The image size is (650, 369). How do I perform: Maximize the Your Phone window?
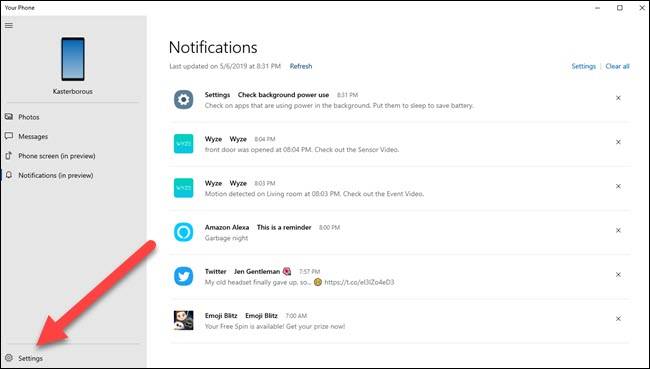(x=620, y=8)
